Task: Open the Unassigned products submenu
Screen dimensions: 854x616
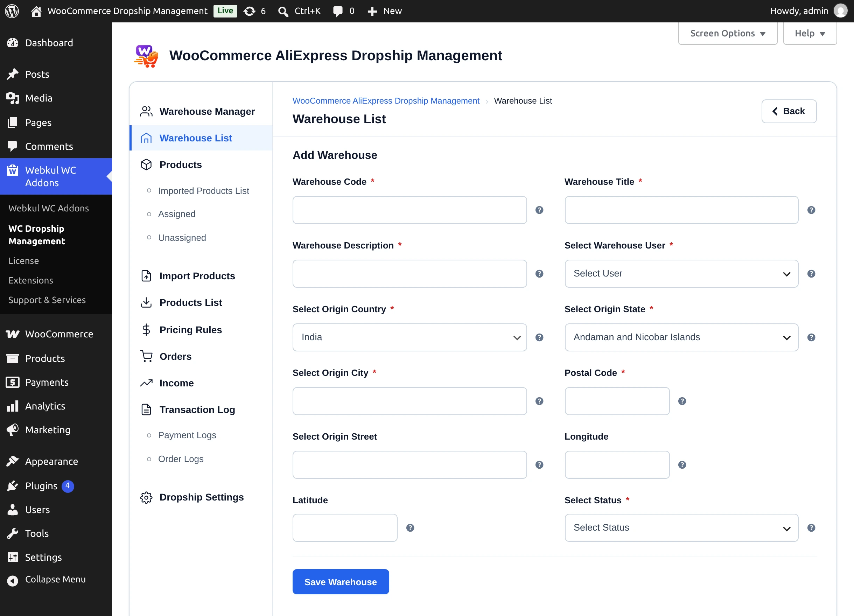Action: pos(182,238)
